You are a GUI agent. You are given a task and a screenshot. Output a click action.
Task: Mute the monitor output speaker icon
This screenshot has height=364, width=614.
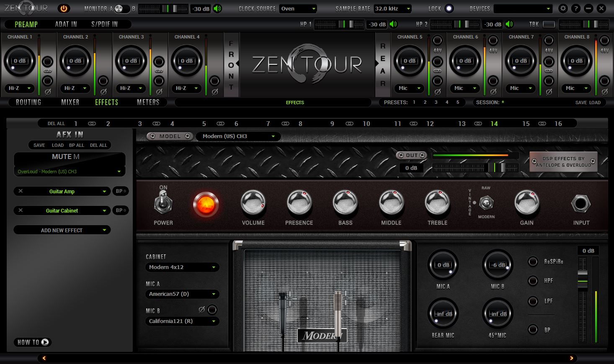(217, 8)
